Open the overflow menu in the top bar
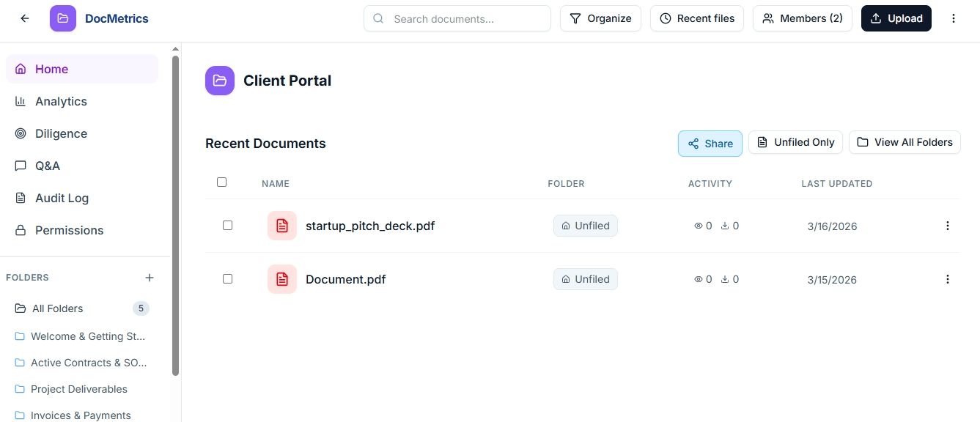980x422 pixels. pos(954,18)
